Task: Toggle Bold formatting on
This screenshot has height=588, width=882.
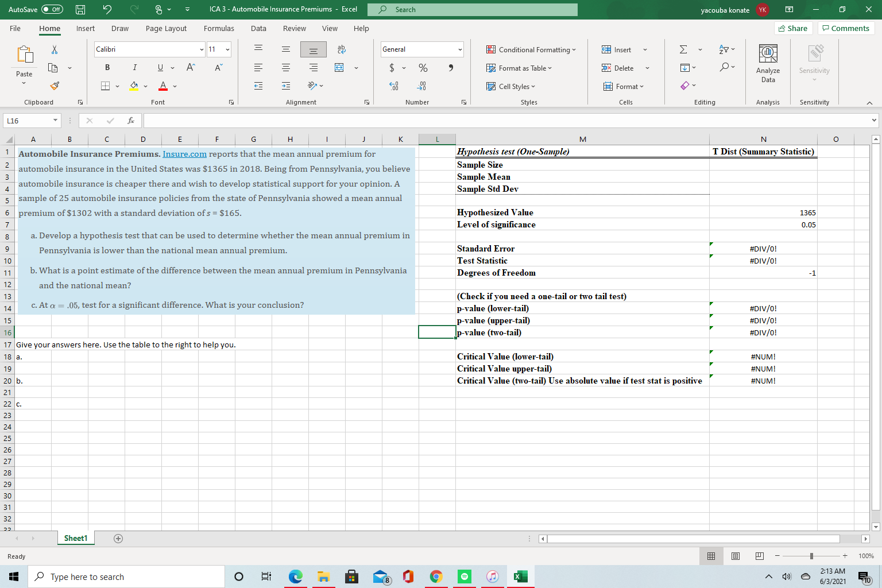Action: (107, 68)
